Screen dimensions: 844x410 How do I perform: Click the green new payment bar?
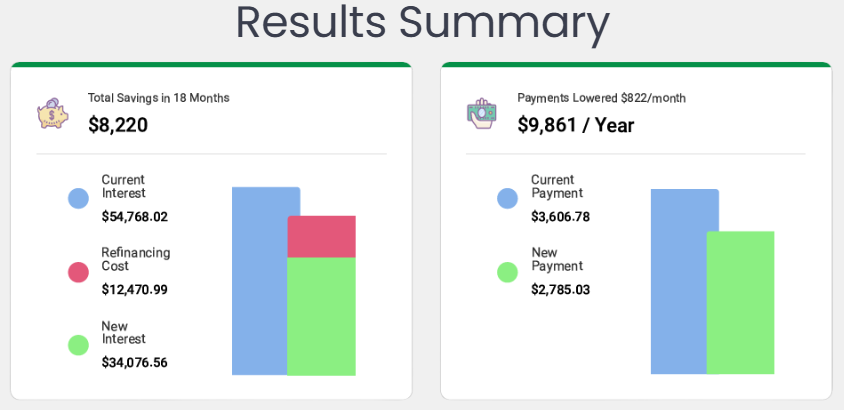tap(740, 302)
